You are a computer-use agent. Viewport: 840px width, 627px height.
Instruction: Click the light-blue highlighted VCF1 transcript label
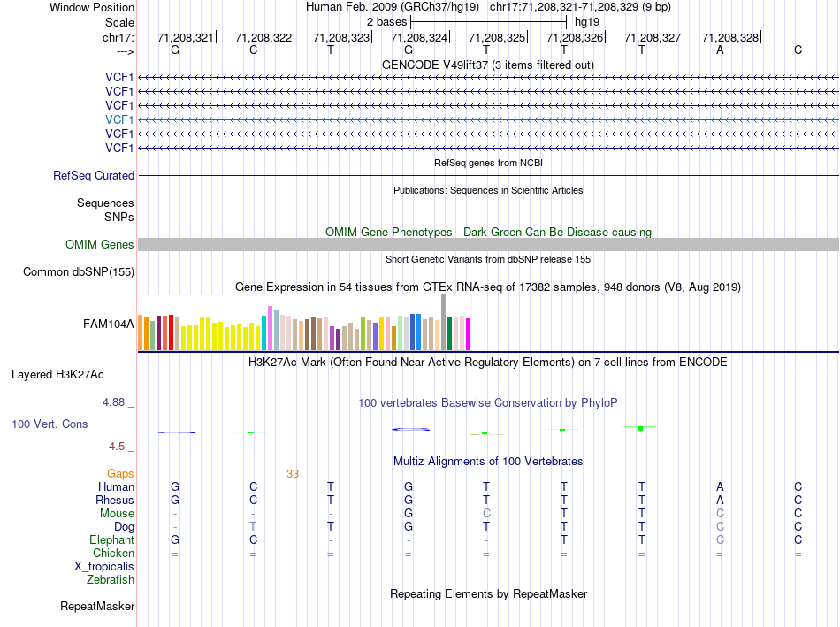(x=119, y=119)
